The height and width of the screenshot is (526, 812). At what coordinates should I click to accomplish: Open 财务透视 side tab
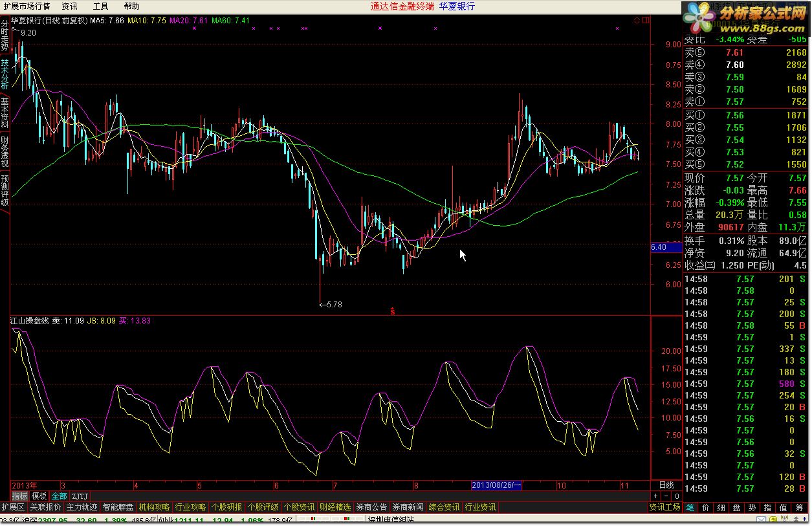coord(5,151)
